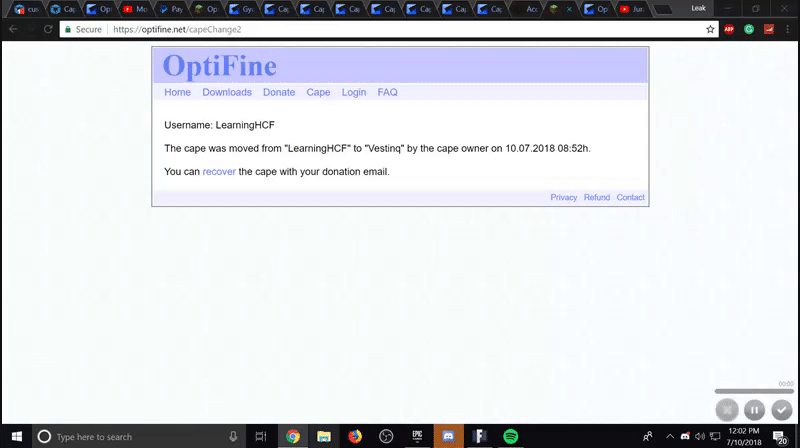Open the Adblock Plus extension
The width and height of the screenshot is (800, 448).
[x=729, y=29]
